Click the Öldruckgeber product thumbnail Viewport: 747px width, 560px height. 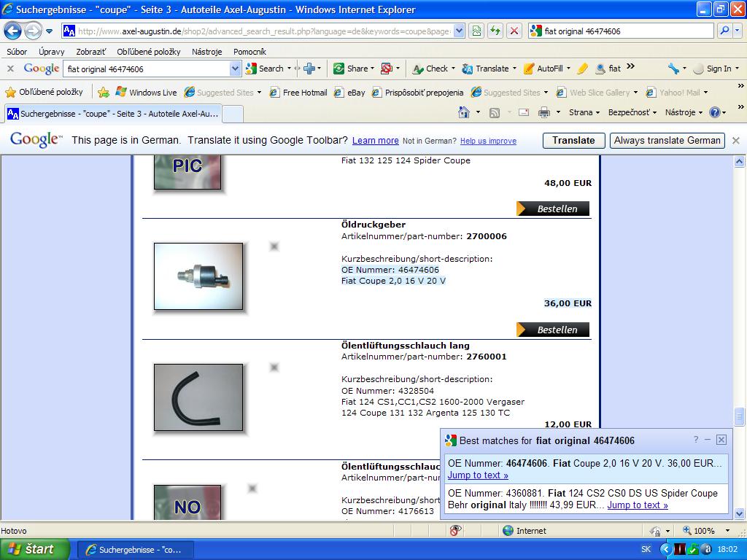click(x=198, y=276)
